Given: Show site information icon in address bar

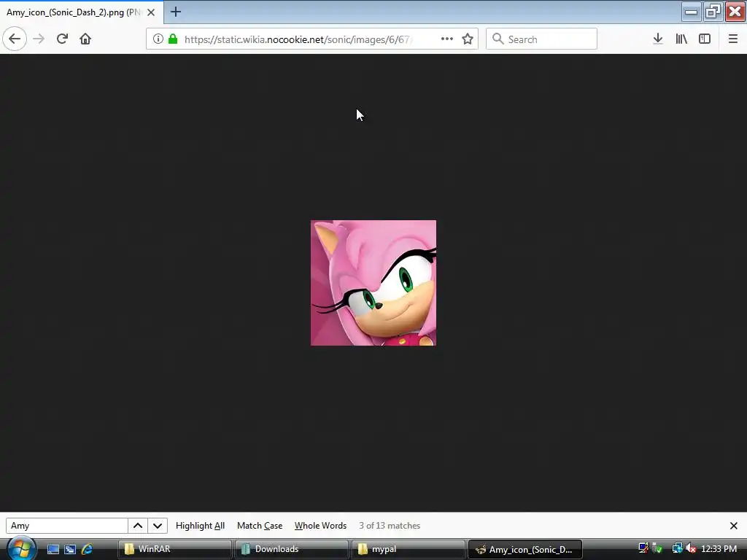Looking at the screenshot, I should 158,39.
